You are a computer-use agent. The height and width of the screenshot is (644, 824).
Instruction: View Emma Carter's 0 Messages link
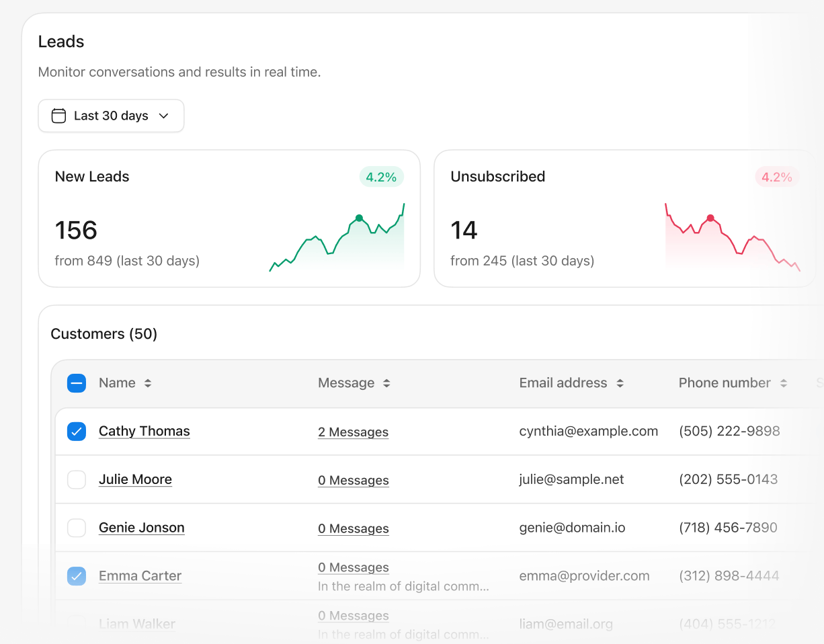(x=354, y=568)
